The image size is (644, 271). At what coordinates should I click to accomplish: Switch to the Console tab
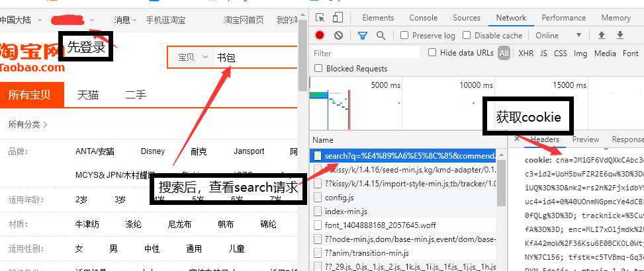point(423,18)
